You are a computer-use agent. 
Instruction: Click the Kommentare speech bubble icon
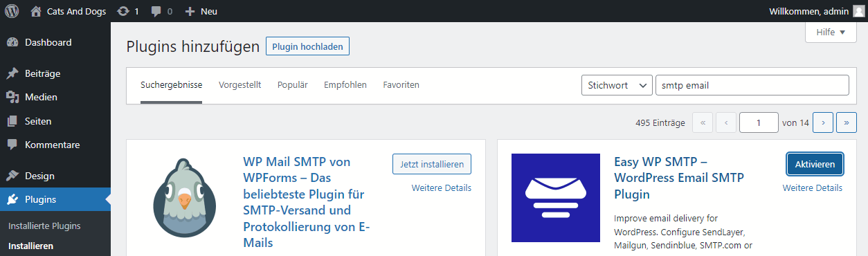(x=12, y=145)
